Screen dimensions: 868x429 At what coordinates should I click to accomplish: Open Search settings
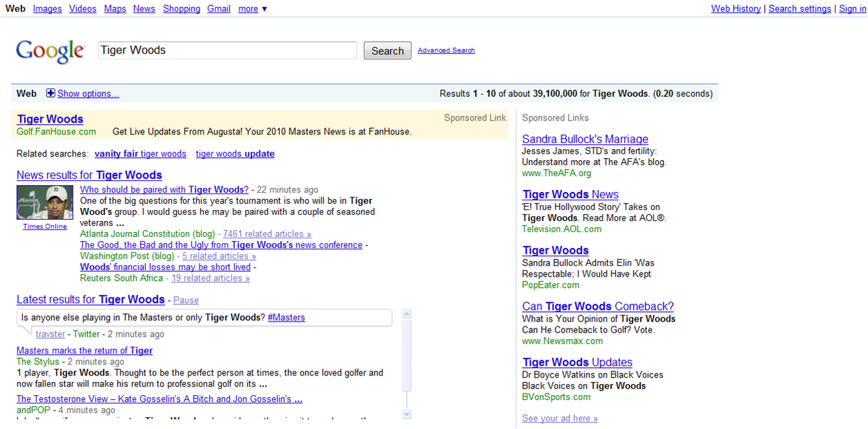[799, 8]
